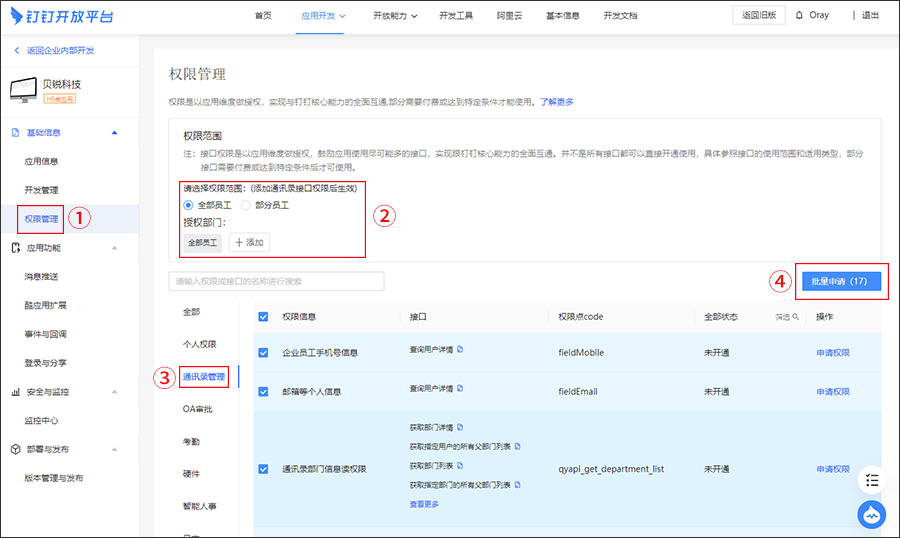Click 申请权限 link for fieldEmail row
Image resolution: width=900 pixels, height=538 pixels.
tap(832, 391)
